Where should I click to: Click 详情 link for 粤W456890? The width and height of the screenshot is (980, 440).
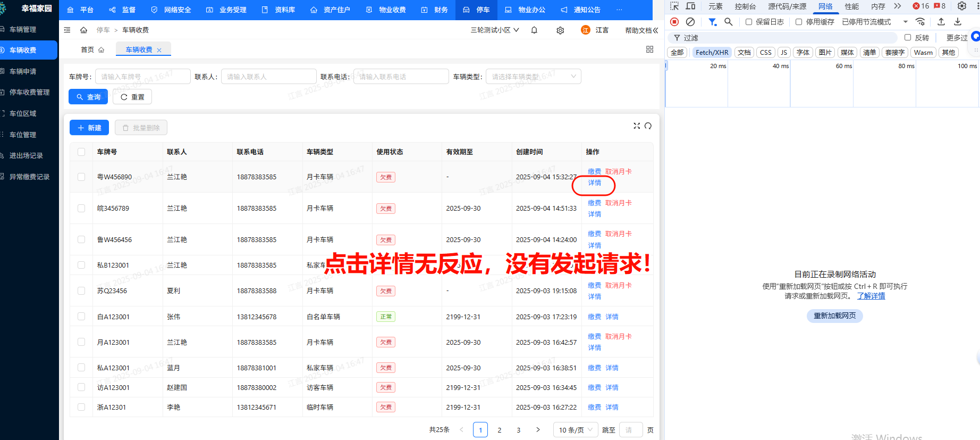(594, 183)
